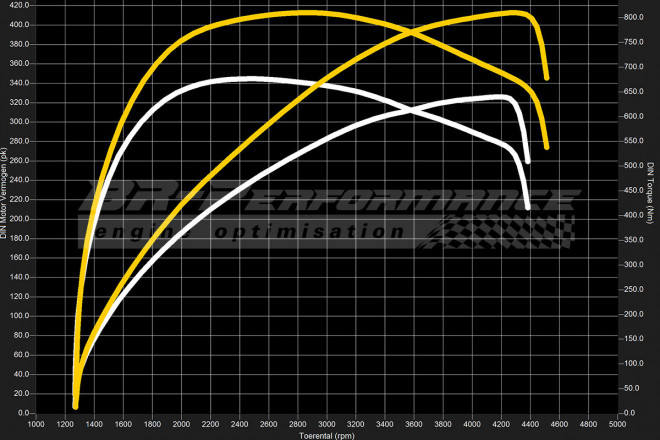Image resolution: width=660 pixels, height=440 pixels.
Task: Select the 1000 tick on rpm axis
Action: tap(35, 424)
